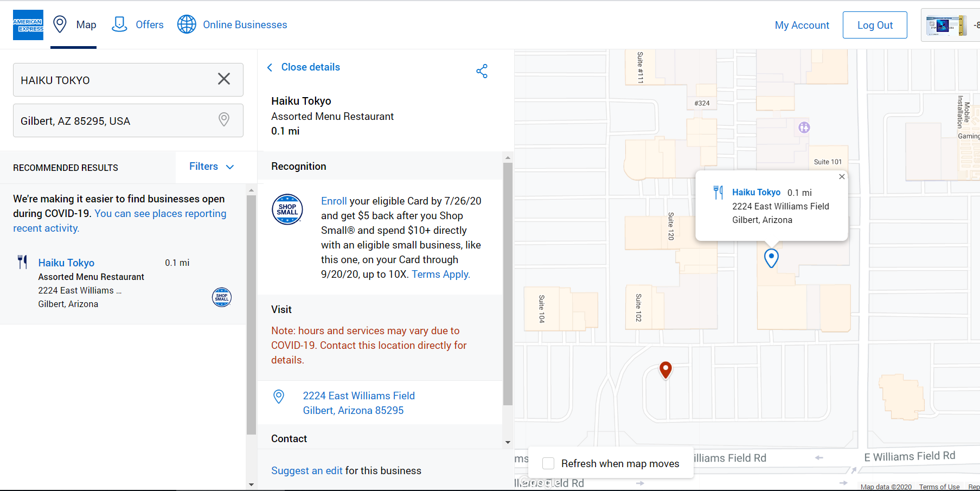Click the back chevron beside Close details
Image resolution: width=980 pixels, height=491 pixels.
(270, 67)
